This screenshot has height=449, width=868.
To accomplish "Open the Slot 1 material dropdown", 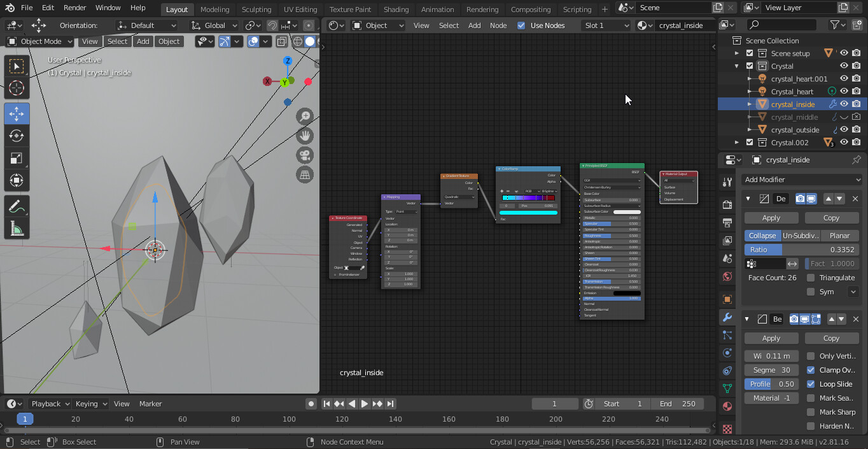I will tap(606, 25).
